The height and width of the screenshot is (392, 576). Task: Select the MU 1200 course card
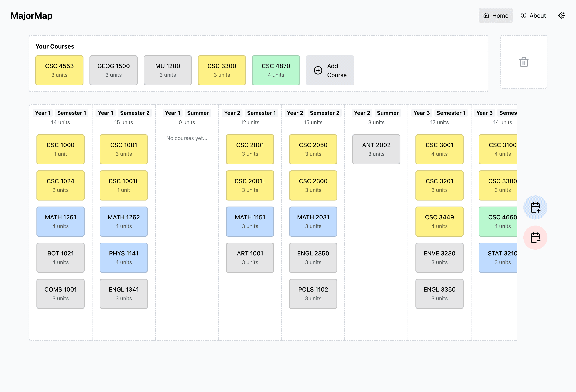[x=167, y=70]
